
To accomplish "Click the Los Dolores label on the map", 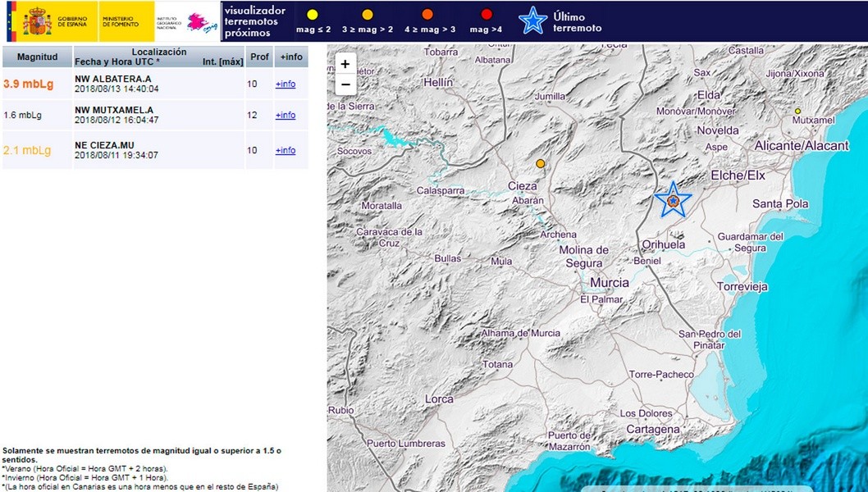I will [x=646, y=413].
